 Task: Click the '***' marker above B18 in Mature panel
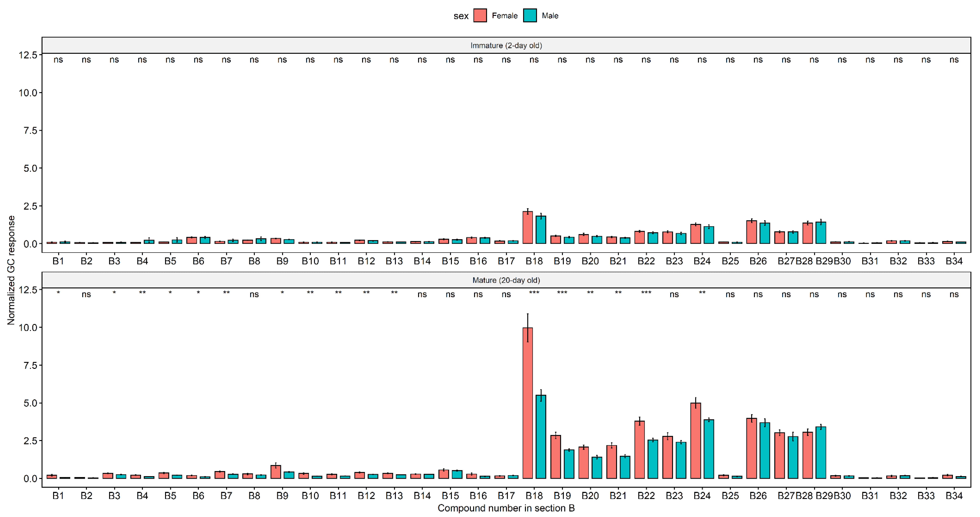pyautogui.click(x=534, y=293)
